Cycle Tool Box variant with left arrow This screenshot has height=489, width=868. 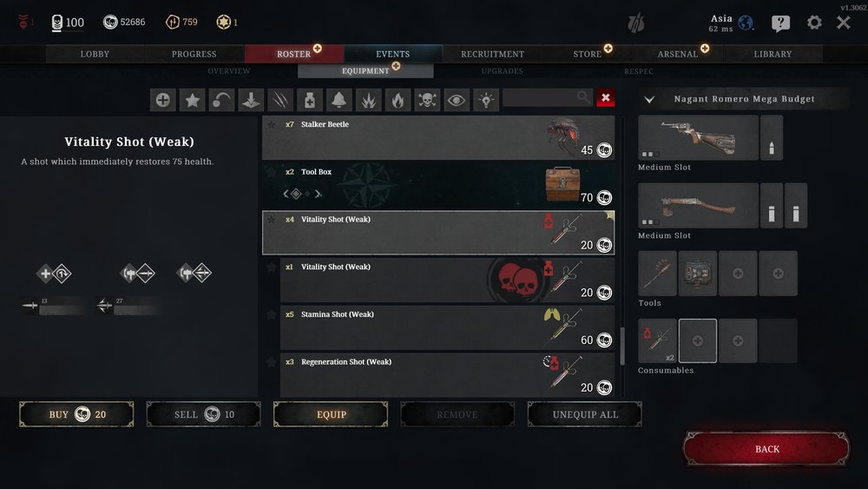tap(286, 194)
